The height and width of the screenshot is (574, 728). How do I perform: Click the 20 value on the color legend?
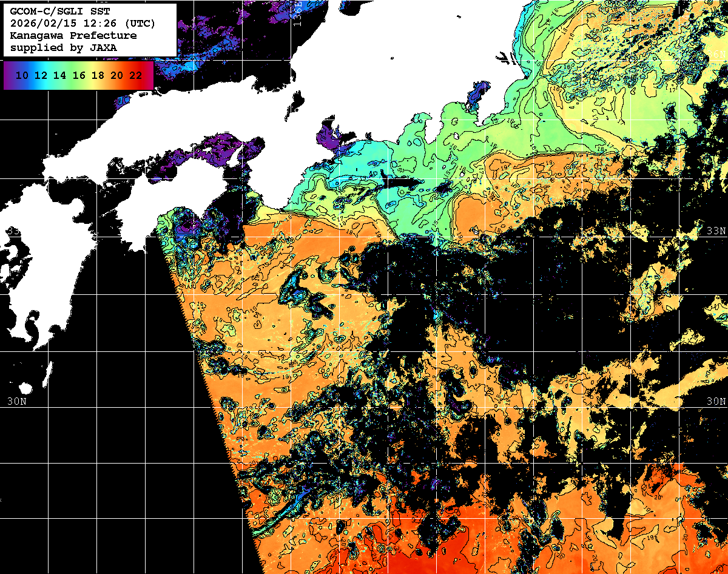116,76
